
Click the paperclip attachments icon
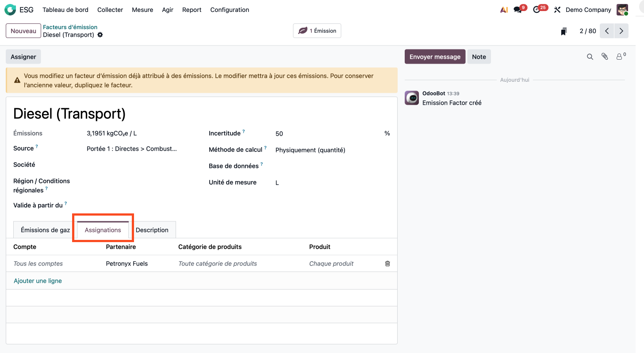coord(605,57)
